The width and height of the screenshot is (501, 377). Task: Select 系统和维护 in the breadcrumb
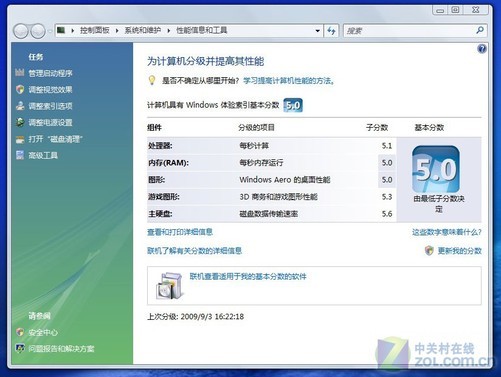tap(143, 30)
